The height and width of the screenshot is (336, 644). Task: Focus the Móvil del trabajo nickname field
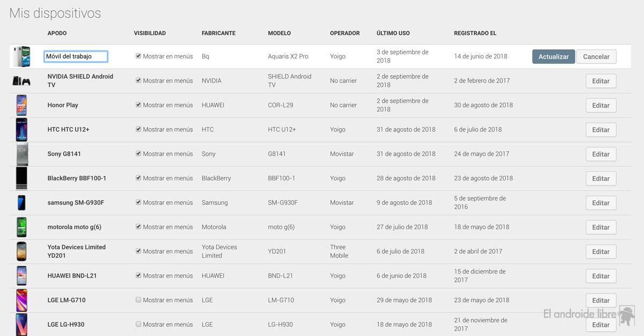click(x=76, y=56)
